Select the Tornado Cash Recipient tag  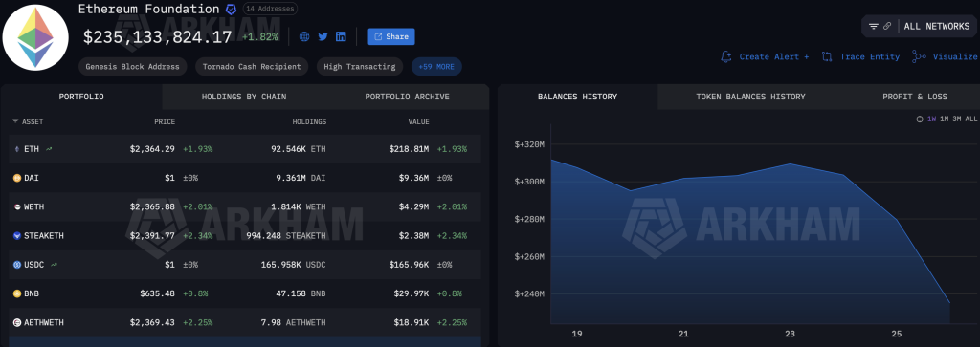click(252, 67)
